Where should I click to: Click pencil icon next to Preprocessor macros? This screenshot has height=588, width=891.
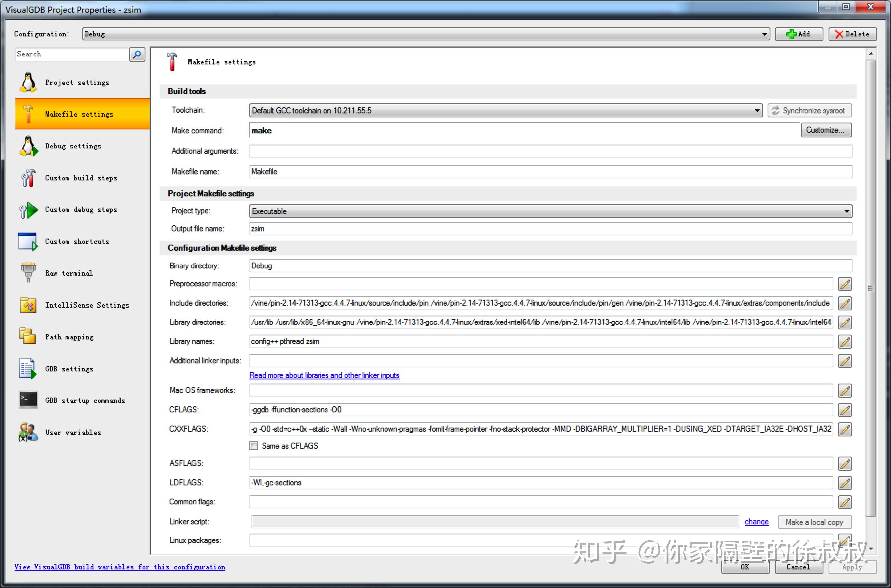(x=845, y=284)
